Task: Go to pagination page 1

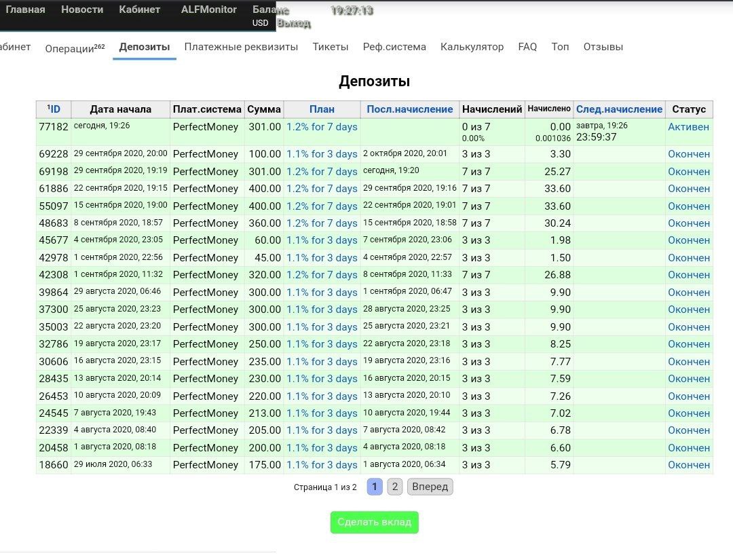Action: click(375, 487)
